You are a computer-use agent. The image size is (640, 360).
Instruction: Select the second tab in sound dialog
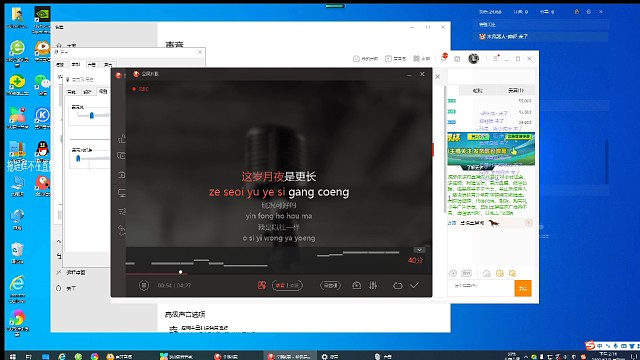(x=76, y=64)
